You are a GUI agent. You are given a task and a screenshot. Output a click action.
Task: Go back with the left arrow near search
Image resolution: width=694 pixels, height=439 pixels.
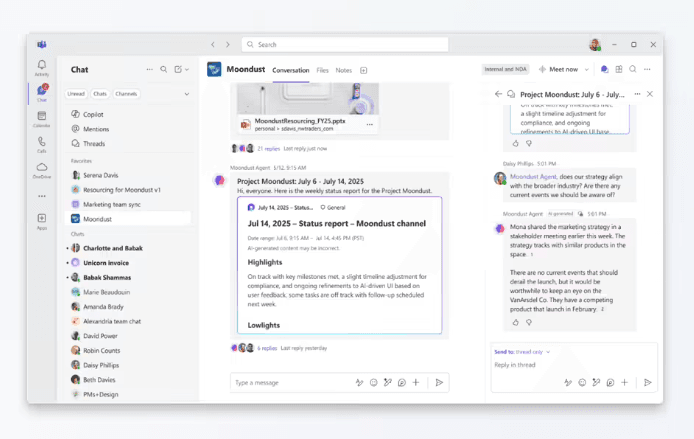(213, 45)
